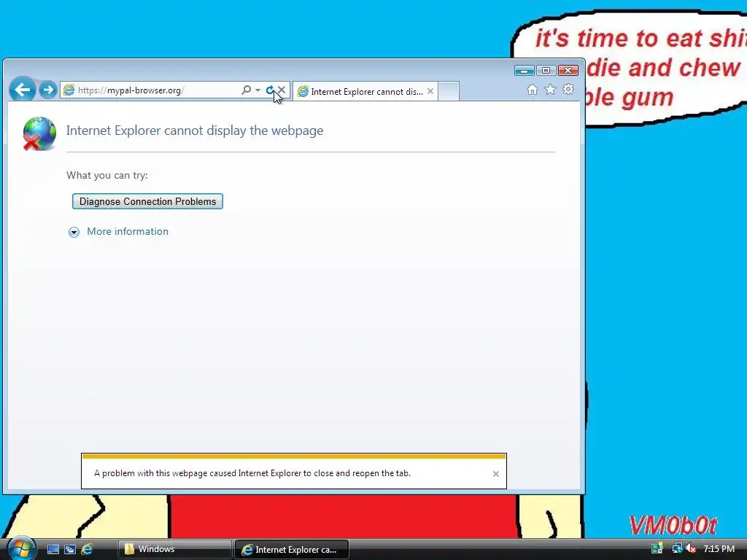
Task: Open the Windows Start orb
Action: (x=21, y=548)
